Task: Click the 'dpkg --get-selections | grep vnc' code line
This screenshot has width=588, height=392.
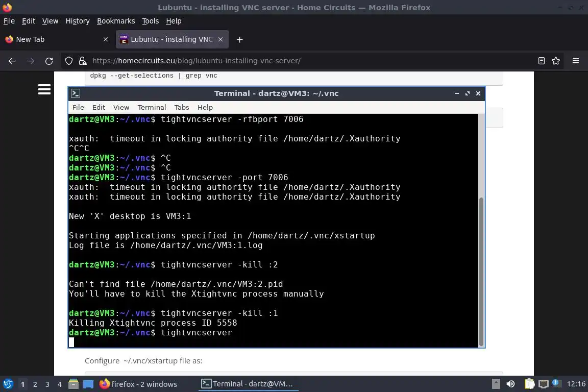Action: (154, 76)
